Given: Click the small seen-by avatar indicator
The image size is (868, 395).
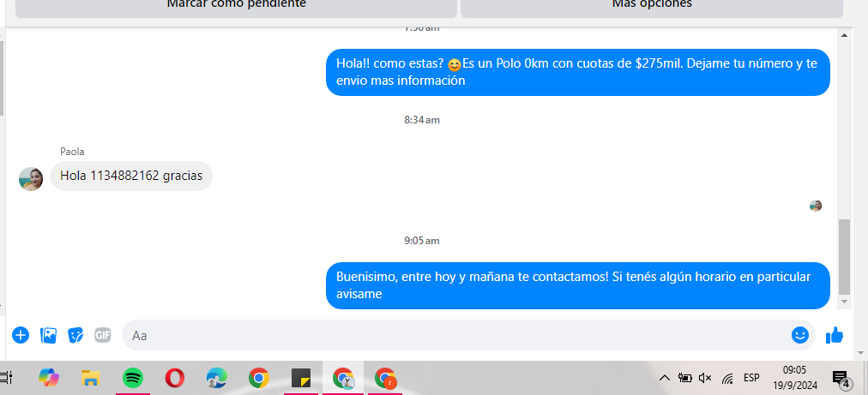Looking at the screenshot, I should pos(815,206).
